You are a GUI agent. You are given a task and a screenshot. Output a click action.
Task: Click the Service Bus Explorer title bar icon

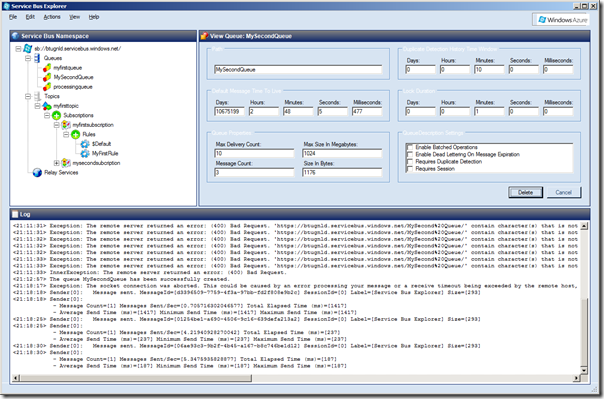point(6,6)
